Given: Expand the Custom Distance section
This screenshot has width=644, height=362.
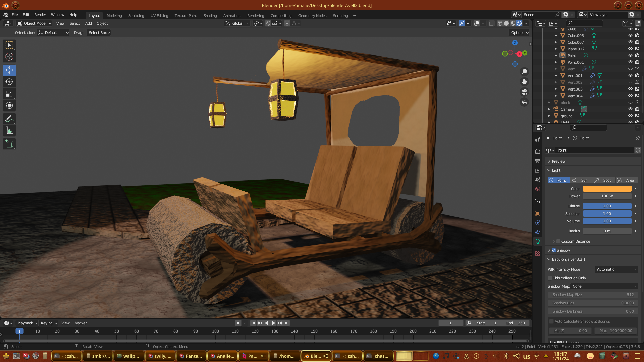Looking at the screenshot, I should click(554, 241).
